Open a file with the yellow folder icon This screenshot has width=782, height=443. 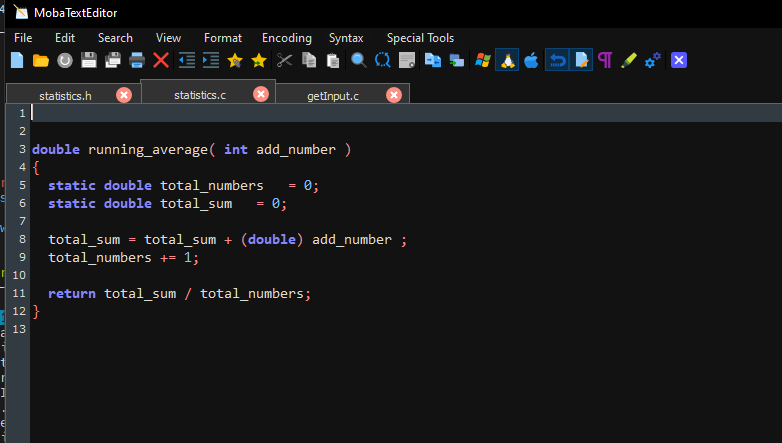40,60
